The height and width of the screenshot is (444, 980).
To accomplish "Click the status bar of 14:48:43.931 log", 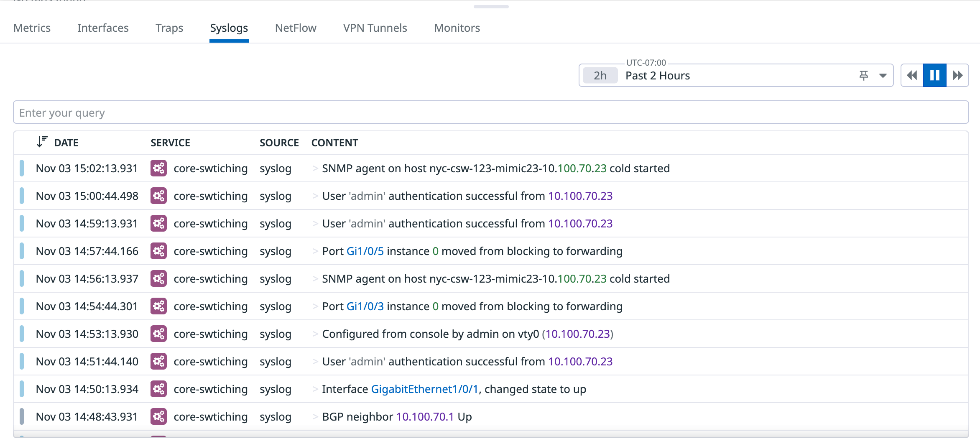I will tap(22, 417).
